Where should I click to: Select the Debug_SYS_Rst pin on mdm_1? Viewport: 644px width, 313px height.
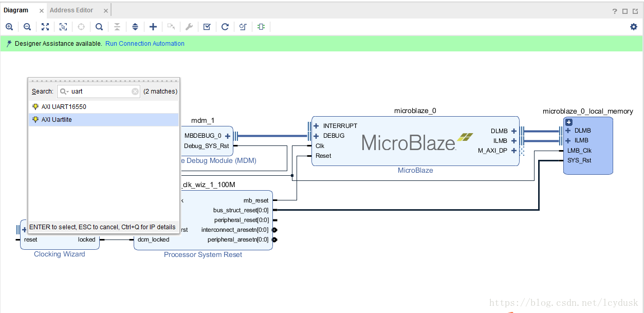[x=207, y=146]
